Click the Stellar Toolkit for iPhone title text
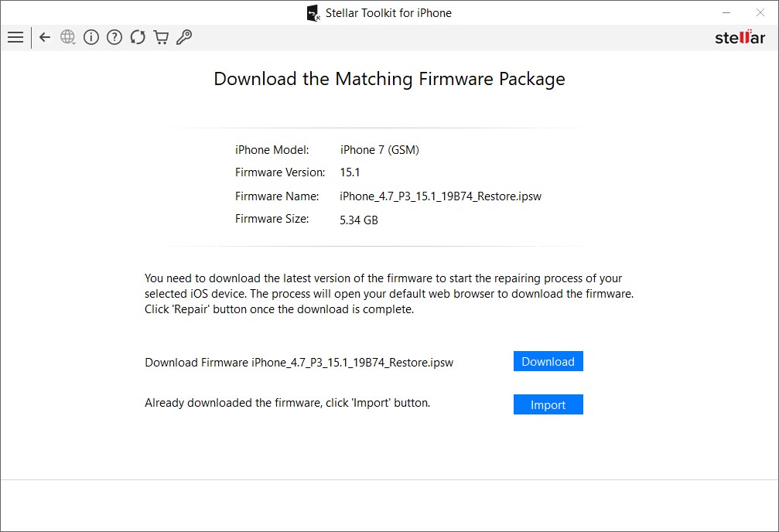 [x=388, y=13]
